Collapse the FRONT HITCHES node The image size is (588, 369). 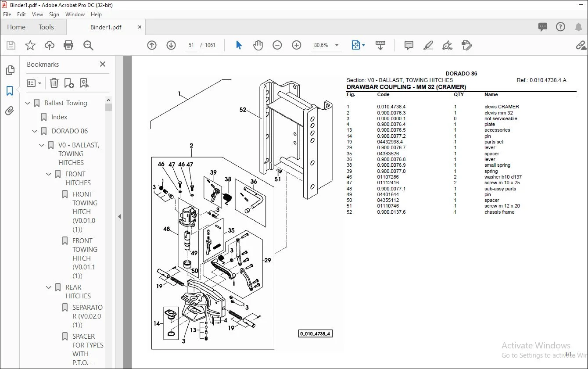pos(49,174)
